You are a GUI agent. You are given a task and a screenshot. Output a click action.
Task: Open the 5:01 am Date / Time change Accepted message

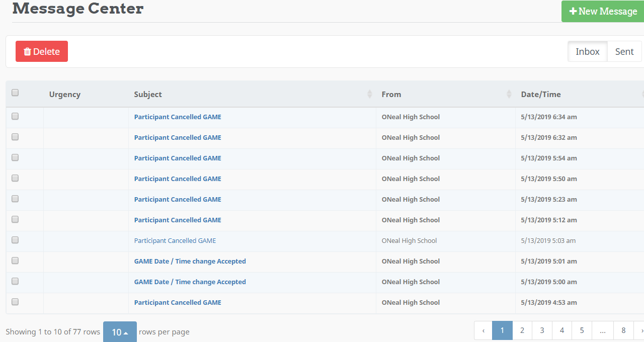(x=190, y=261)
